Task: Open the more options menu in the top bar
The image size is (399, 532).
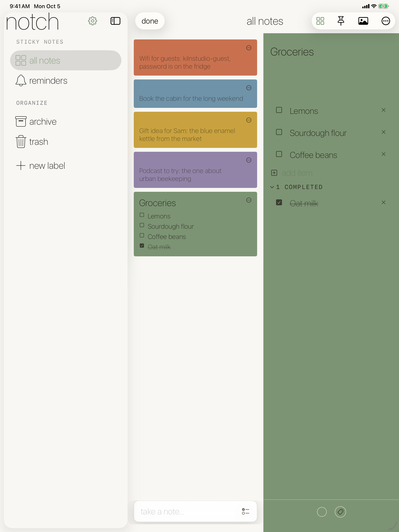Action: [x=386, y=21]
